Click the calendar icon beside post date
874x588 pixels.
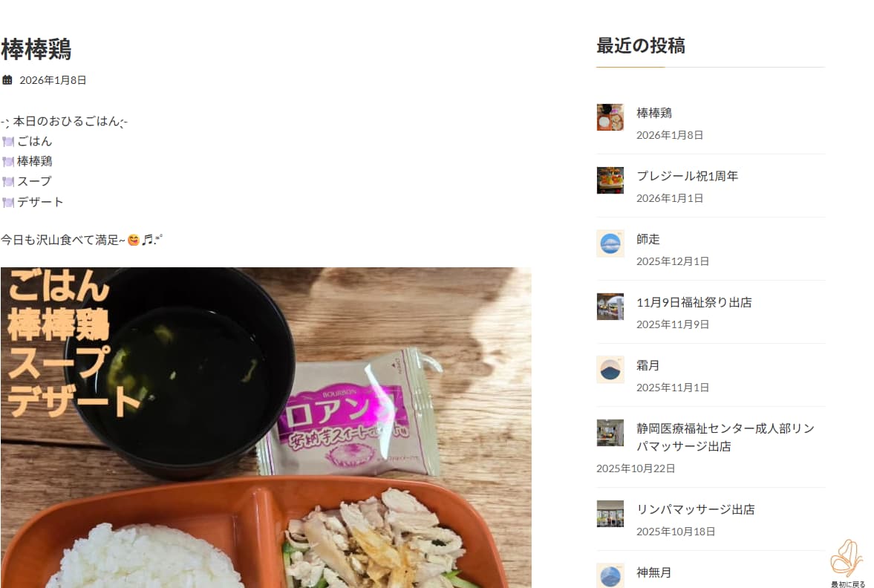pos(7,79)
